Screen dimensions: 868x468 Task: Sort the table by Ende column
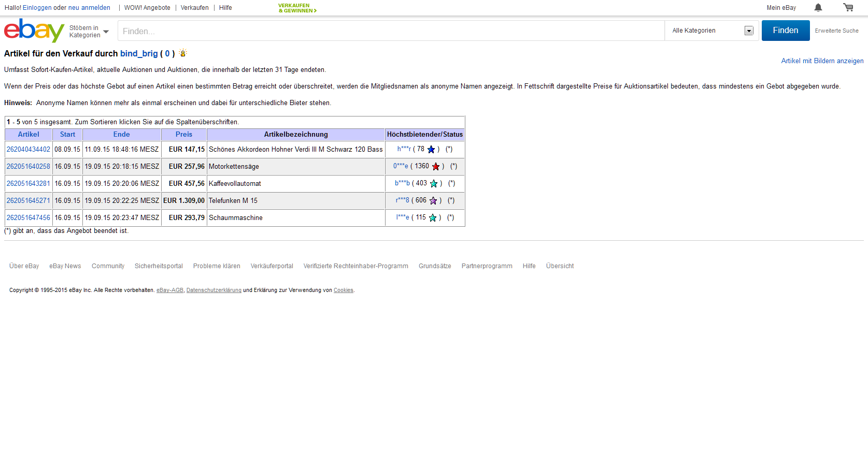point(121,135)
